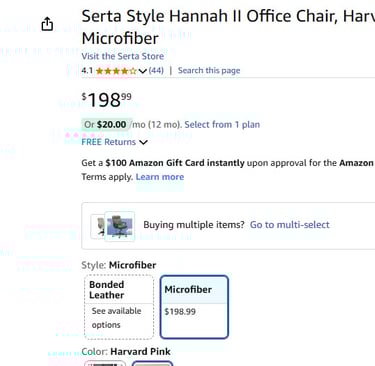Open the Visit the Serta Store link
This screenshot has width=375, height=366.
(x=123, y=56)
